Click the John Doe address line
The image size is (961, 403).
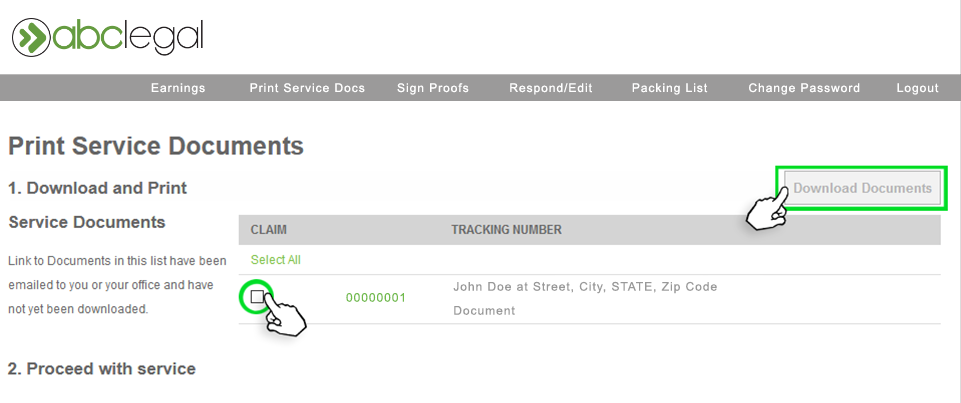pos(585,287)
